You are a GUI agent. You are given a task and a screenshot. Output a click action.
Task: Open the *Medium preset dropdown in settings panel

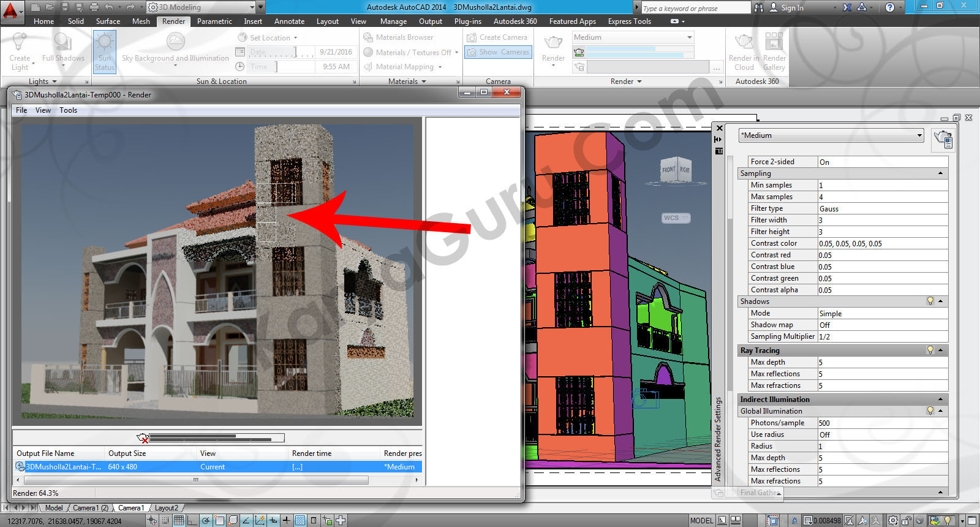tap(831, 135)
